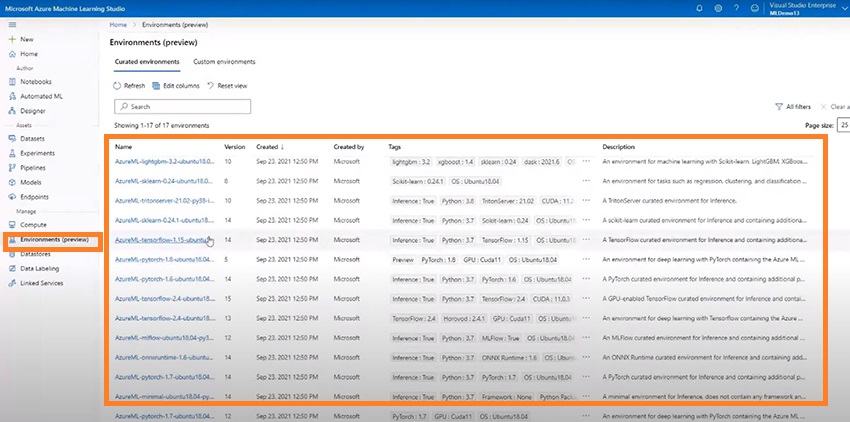The width and height of the screenshot is (850, 422).
Task: Click the 'TritonServer : 21.02' tag
Action: [508, 201]
